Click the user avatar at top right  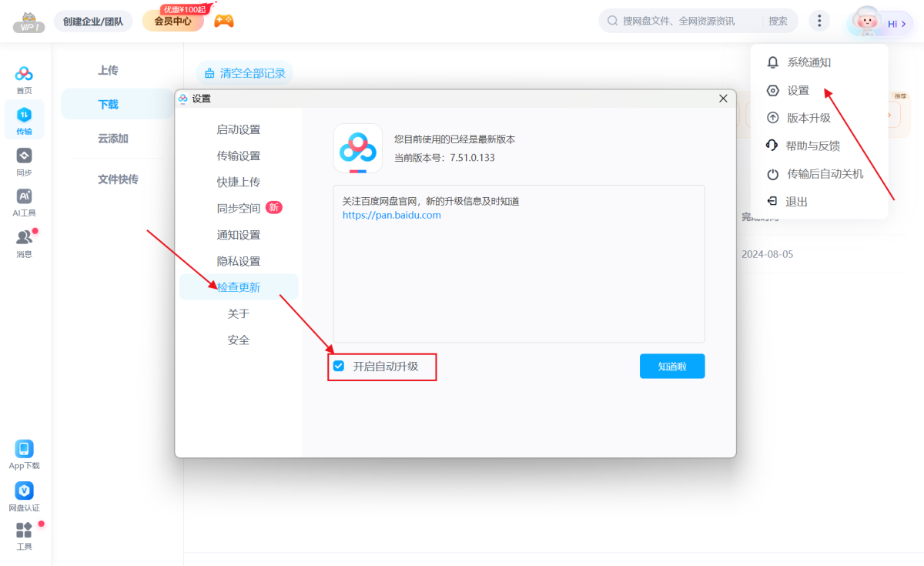(x=867, y=21)
